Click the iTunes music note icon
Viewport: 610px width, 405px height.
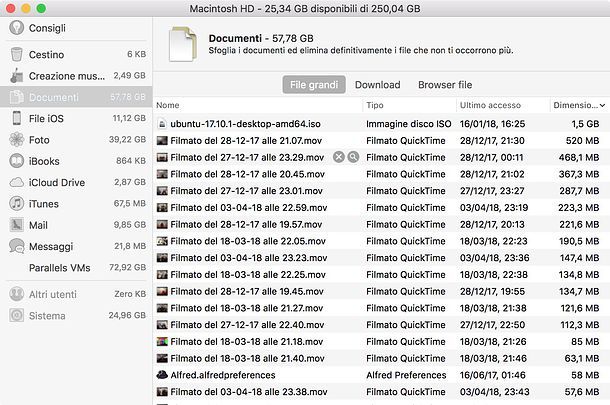(16, 203)
